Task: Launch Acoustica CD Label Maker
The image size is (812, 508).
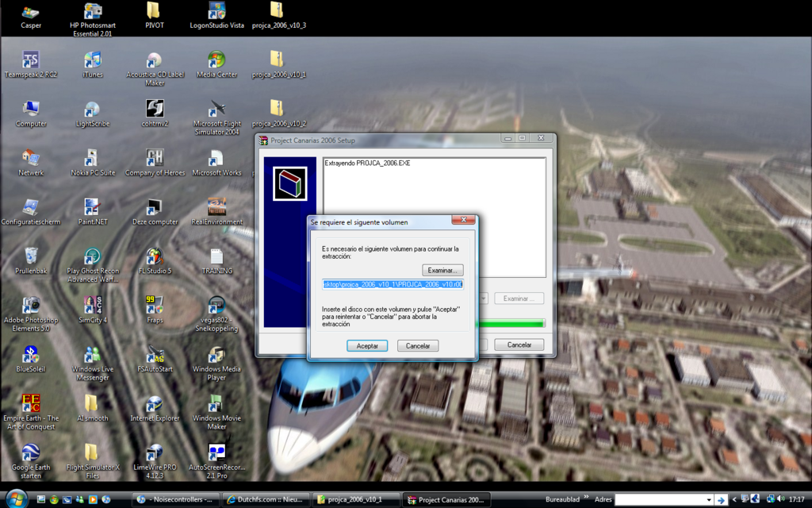Action: [x=155, y=69]
